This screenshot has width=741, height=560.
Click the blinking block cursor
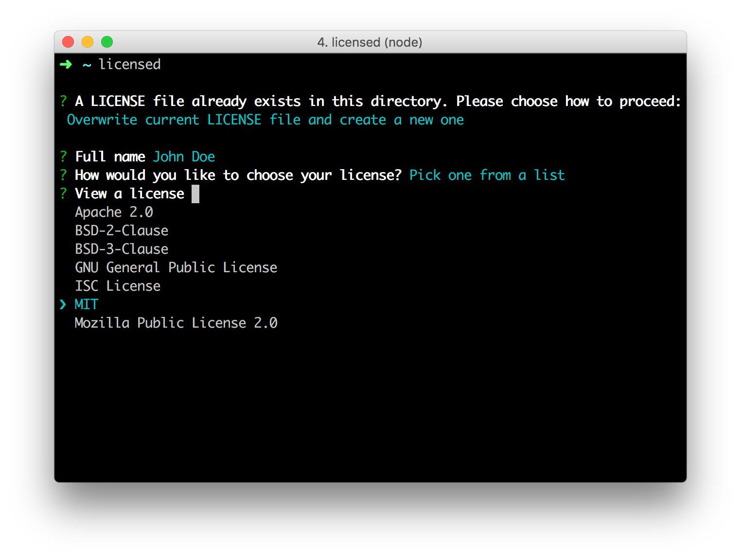196,193
